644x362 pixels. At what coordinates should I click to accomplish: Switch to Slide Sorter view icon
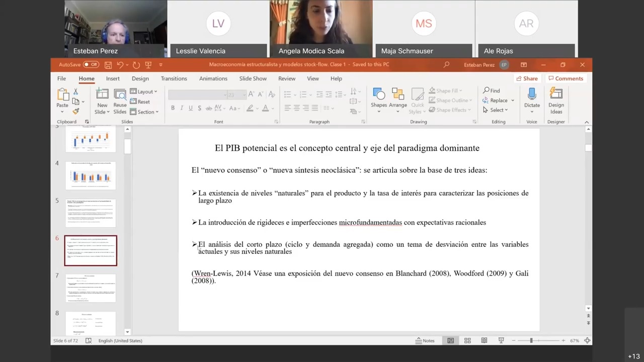tap(467, 341)
